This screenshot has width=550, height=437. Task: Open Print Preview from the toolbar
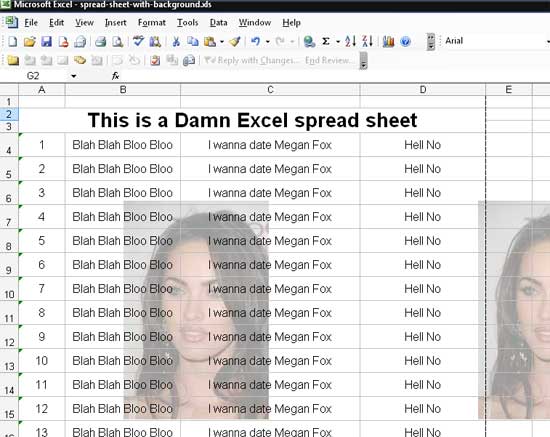pos(118,42)
